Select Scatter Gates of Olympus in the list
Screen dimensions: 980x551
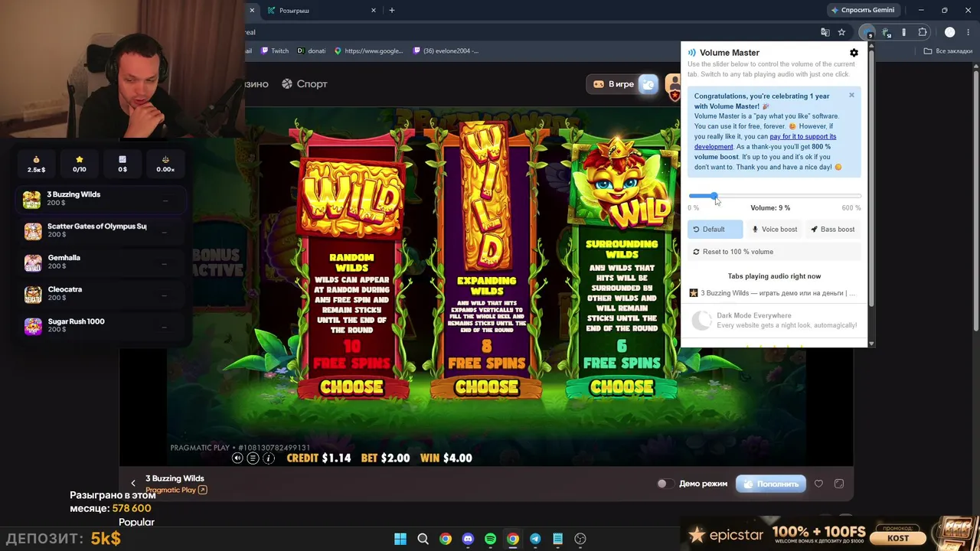tap(101, 230)
